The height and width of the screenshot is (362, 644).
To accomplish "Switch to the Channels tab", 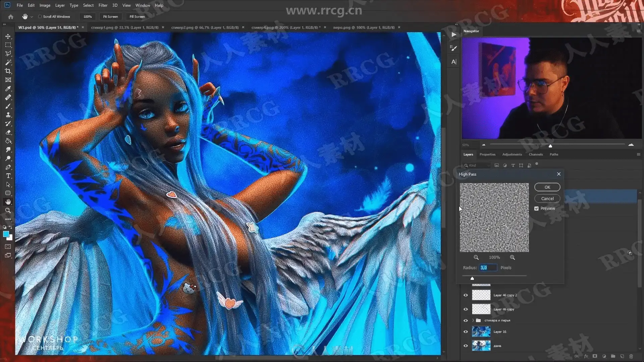I will tap(535, 155).
